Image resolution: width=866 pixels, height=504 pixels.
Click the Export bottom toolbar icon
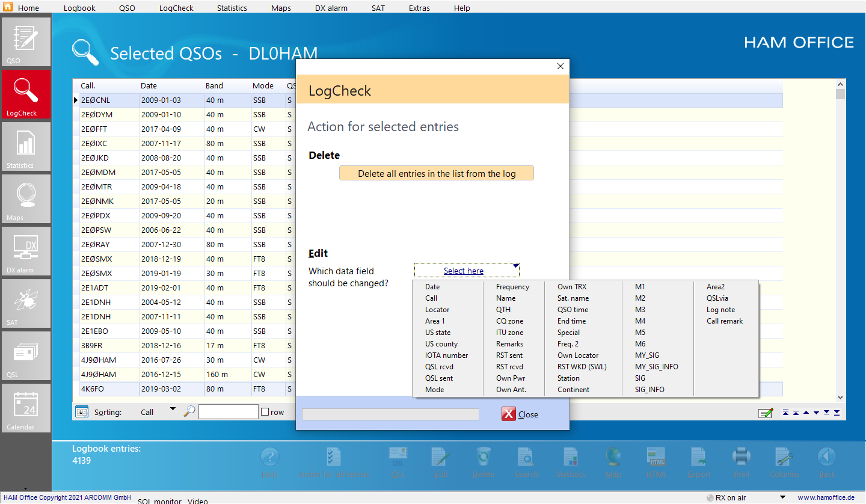pyautogui.click(x=699, y=462)
